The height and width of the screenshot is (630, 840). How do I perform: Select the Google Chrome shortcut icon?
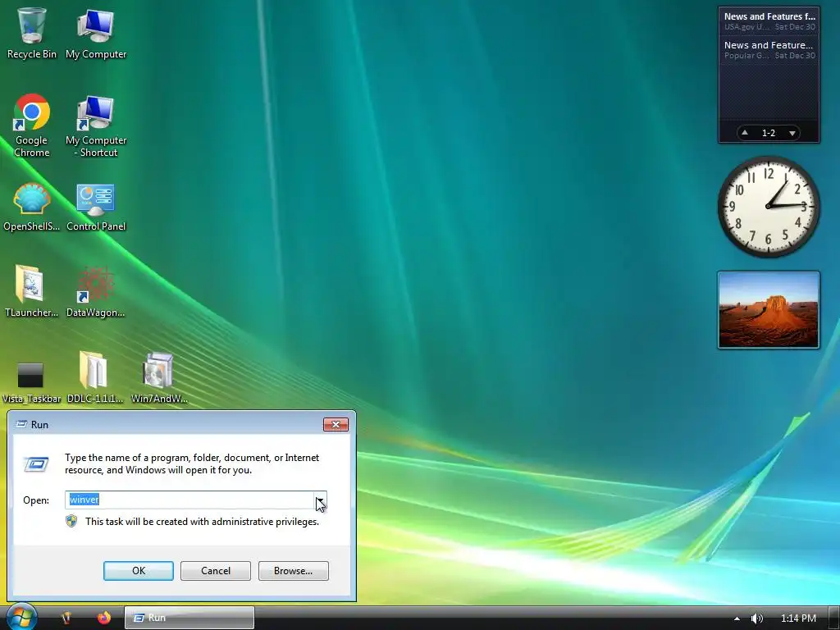tap(32, 126)
